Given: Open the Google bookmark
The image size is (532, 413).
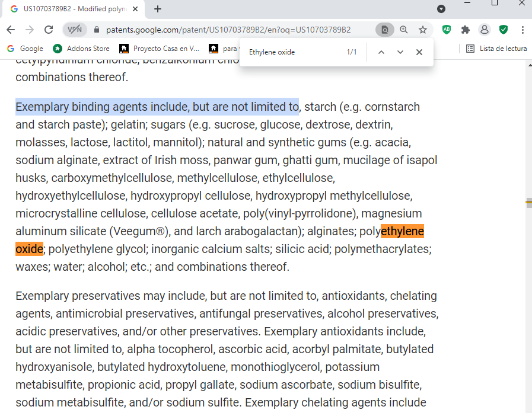Looking at the screenshot, I should click(x=25, y=49).
